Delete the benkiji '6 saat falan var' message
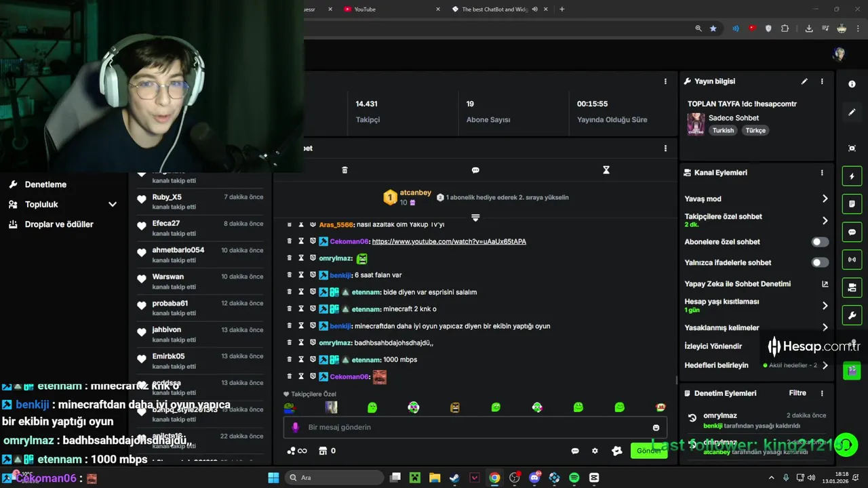This screenshot has height=488, width=868. 290,275
